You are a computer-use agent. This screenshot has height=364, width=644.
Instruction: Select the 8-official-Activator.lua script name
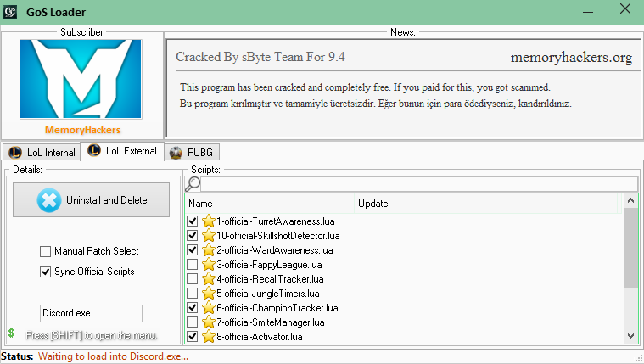coord(260,337)
